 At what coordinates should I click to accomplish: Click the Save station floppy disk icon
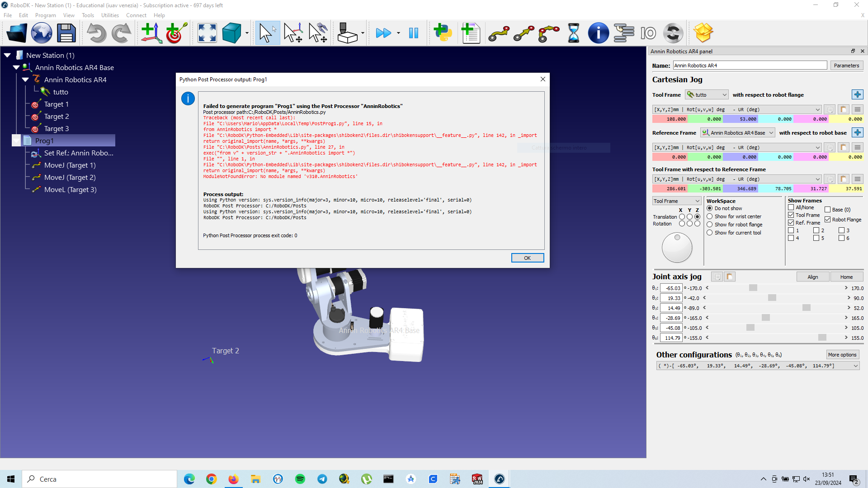point(66,33)
